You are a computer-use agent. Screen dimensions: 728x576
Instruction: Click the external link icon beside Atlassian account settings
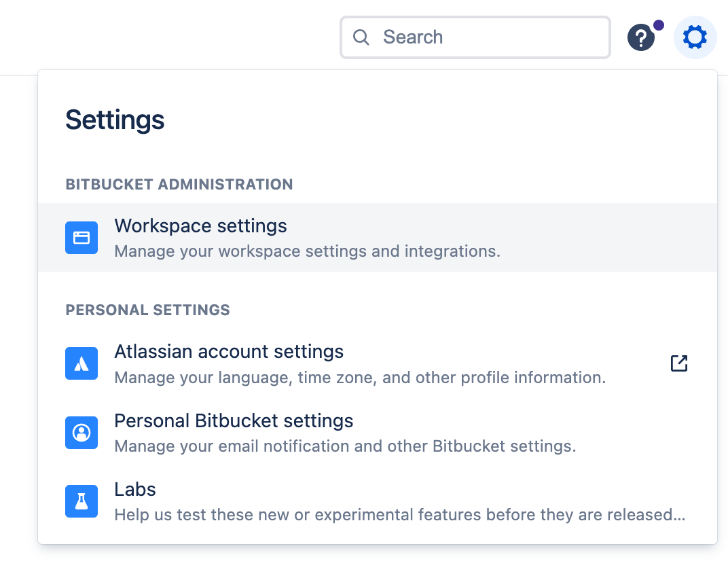pos(679,363)
